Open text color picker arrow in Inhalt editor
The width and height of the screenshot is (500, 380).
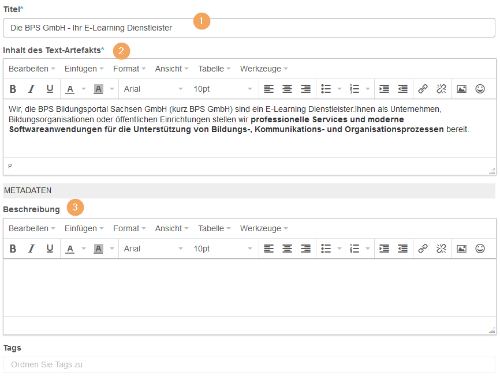coord(84,89)
